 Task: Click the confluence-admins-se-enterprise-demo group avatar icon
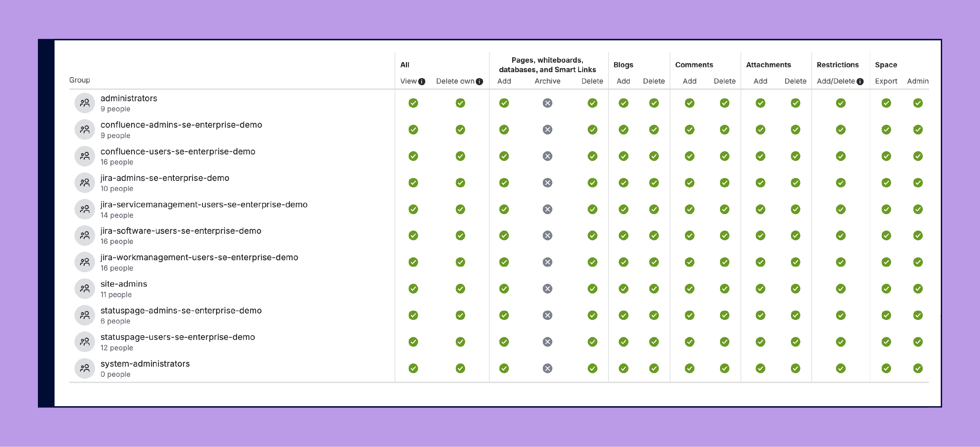click(85, 129)
